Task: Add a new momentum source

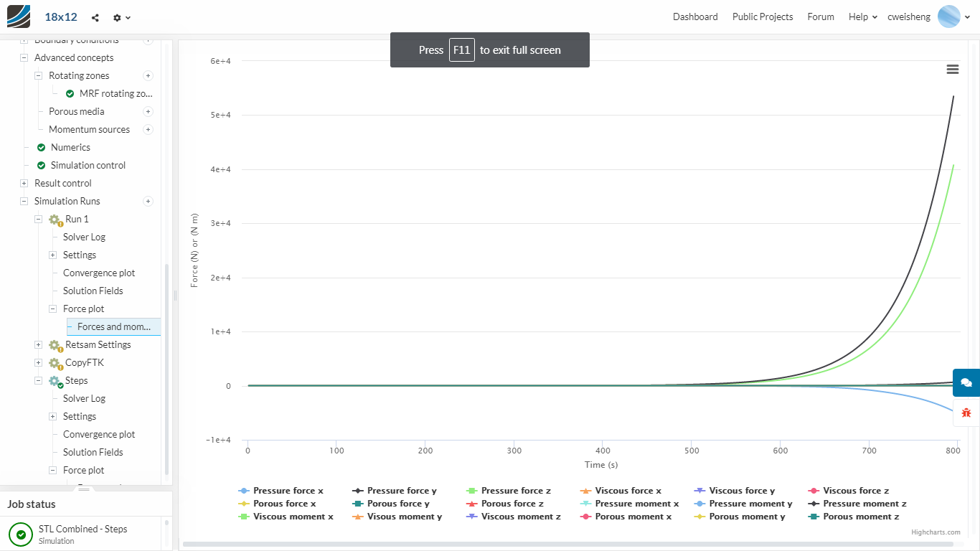Action: (148, 129)
